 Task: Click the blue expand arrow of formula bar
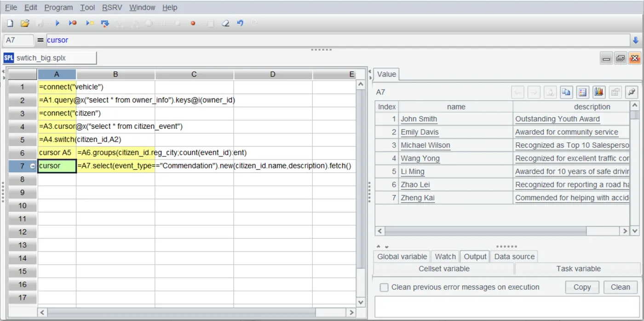636,40
